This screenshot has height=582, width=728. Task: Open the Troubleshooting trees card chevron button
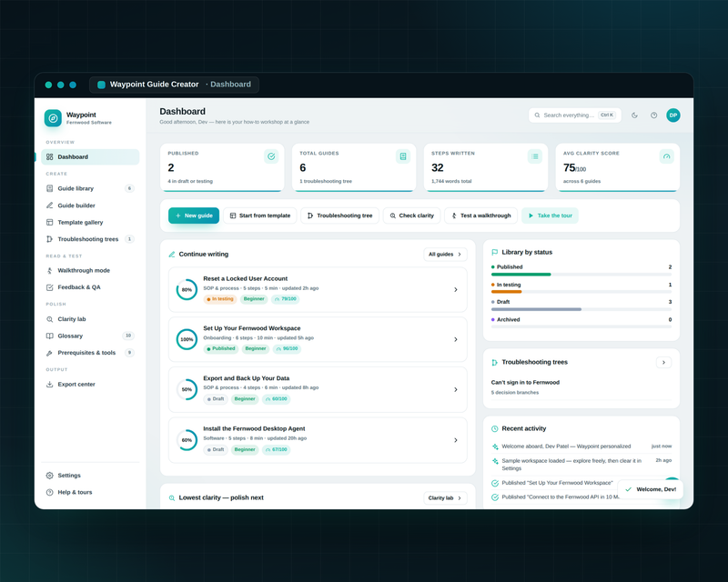point(664,362)
